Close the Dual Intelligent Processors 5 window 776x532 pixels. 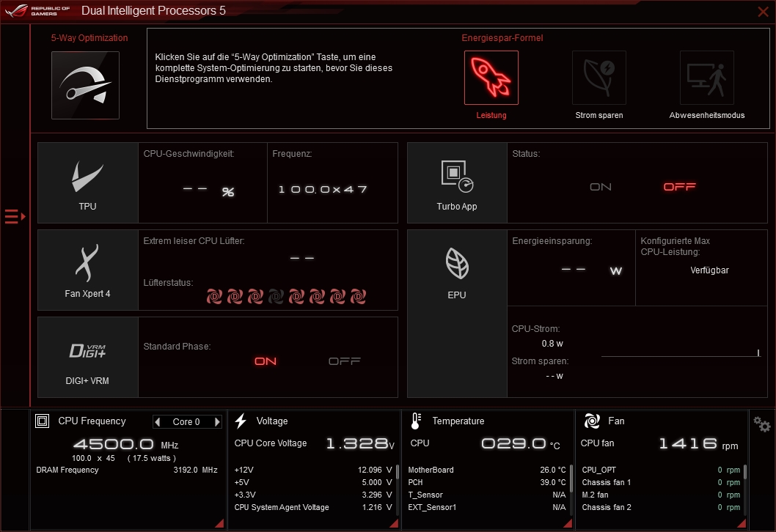click(x=763, y=12)
